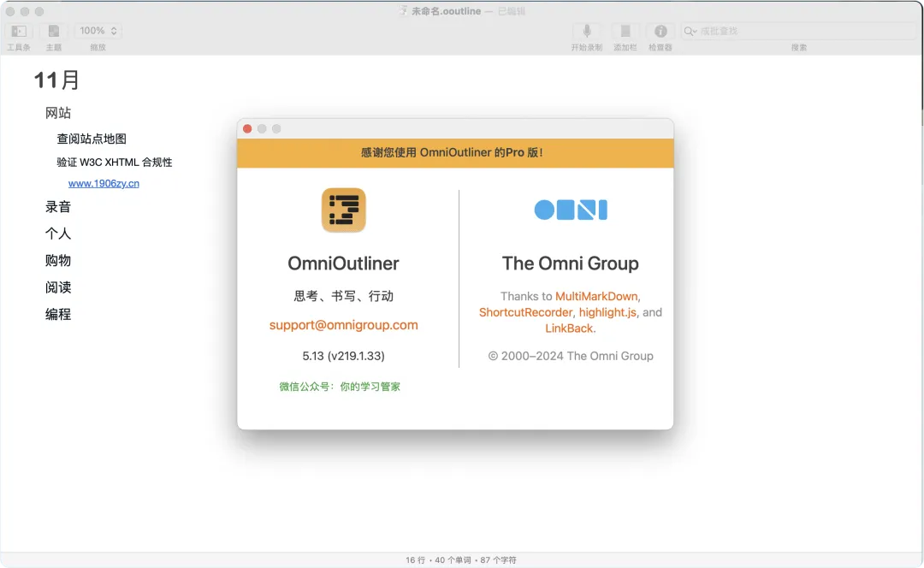The image size is (924, 568).
Task: Open the www.1906zy.cn link
Action: [x=104, y=183]
